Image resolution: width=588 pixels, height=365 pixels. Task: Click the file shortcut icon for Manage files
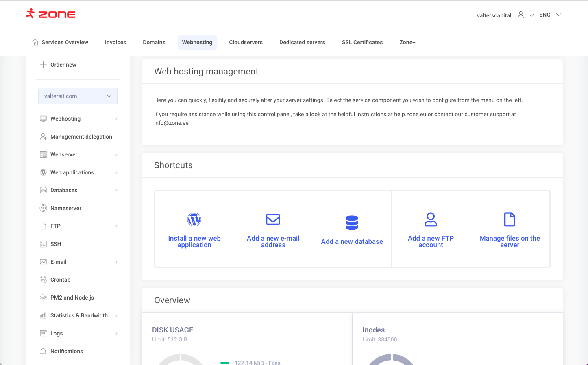pos(510,219)
